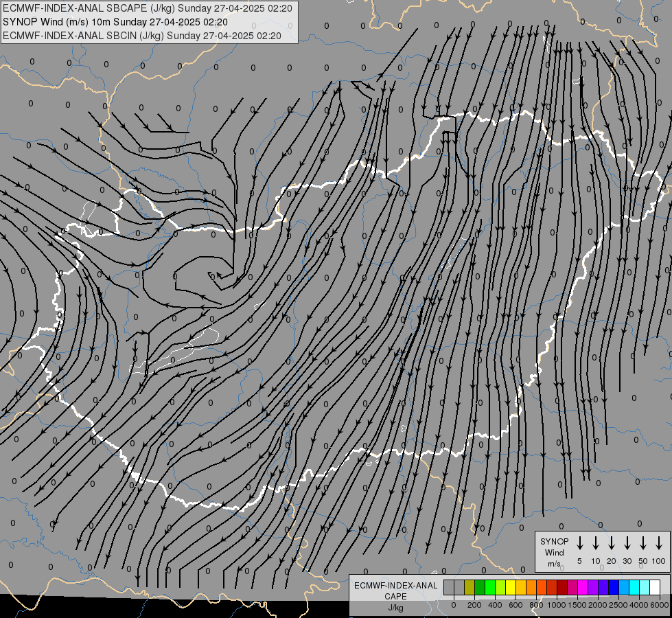672x618 pixels.
Task: Click the 'ECMWF-INDEX-ANAL' label in CAPE legend
Action: (395, 586)
